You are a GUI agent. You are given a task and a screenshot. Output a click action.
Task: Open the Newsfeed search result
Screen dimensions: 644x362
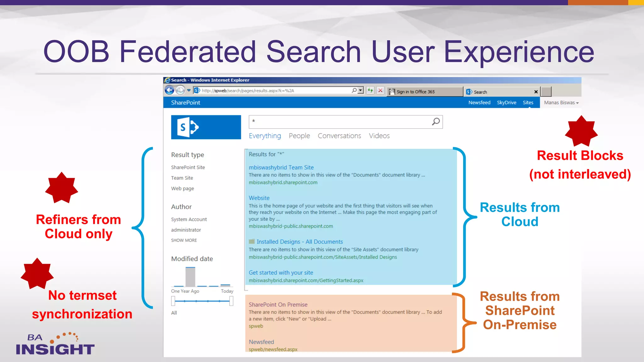(x=261, y=342)
